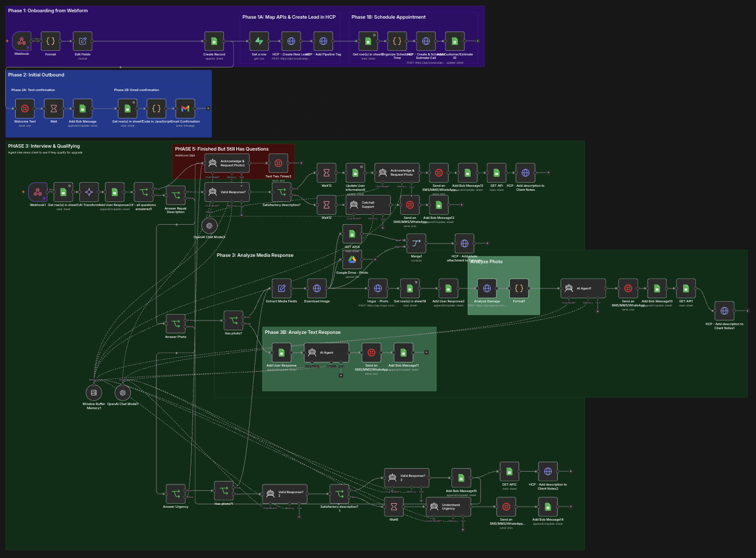Select the Create Record sheets node

(x=214, y=41)
